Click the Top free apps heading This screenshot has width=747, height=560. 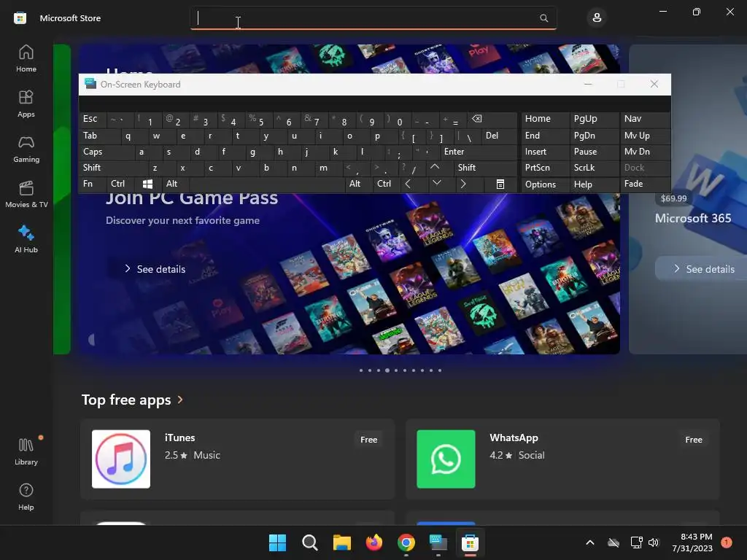click(126, 400)
